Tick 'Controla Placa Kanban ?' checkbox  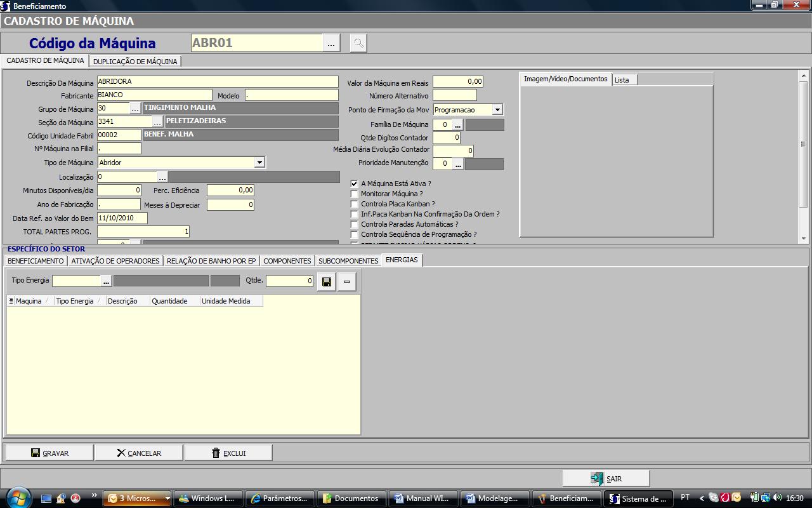(355, 204)
